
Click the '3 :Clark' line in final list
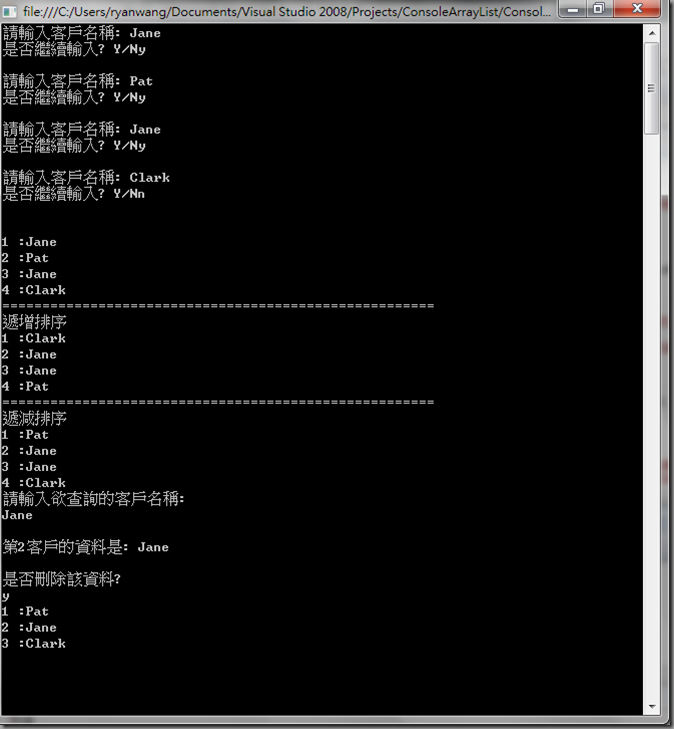[33, 643]
